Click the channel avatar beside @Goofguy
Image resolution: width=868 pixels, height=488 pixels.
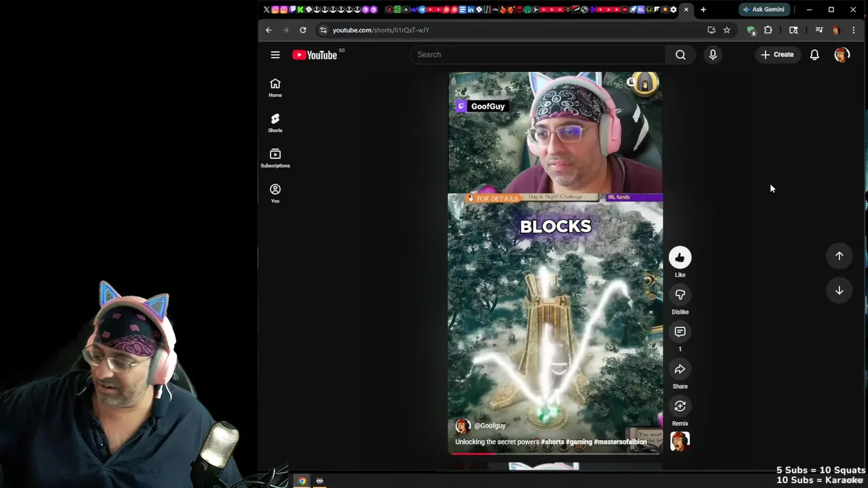tap(462, 426)
